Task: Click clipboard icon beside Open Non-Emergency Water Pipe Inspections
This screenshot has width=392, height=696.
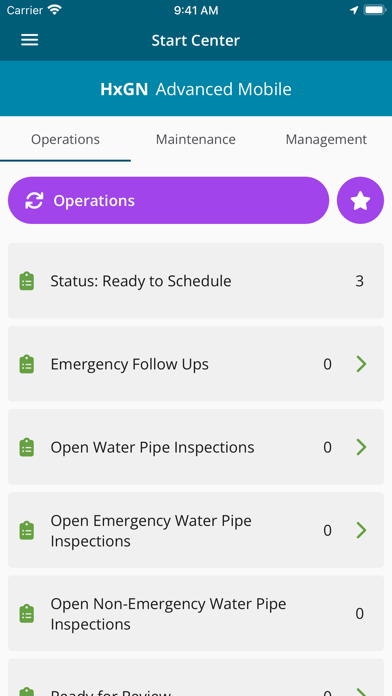Action: (x=27, y=613)
